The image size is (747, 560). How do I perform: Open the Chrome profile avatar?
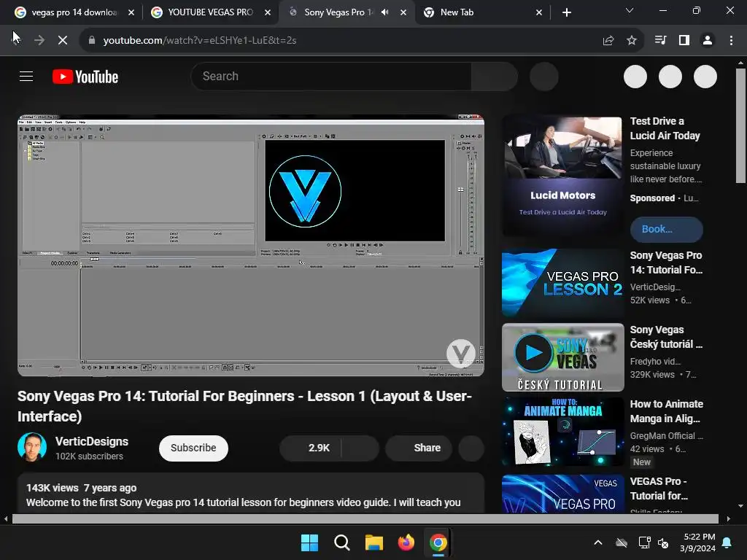pos(708,41)
